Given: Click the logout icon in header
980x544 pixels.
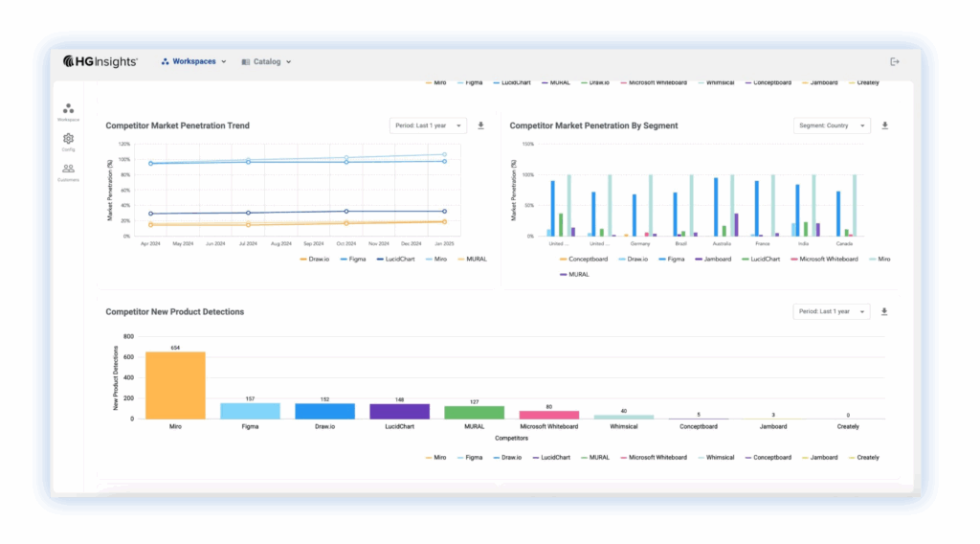Looking at the screenshot, I should (895, 61).
